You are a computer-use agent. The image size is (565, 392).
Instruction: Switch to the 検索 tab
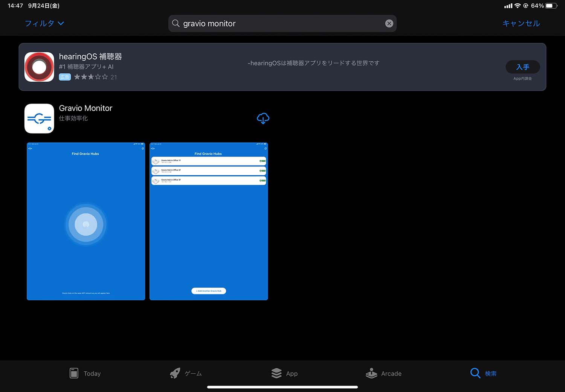coord(483,373)
